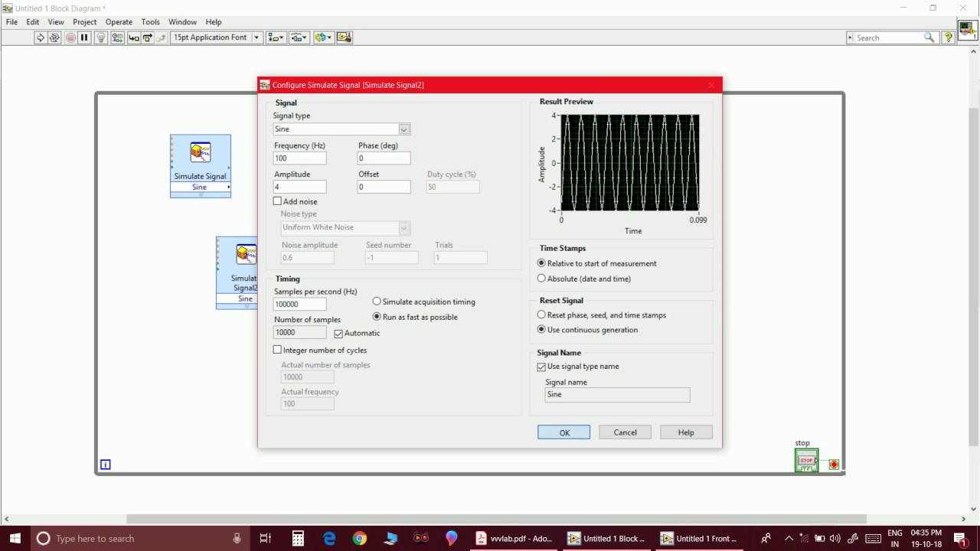980x551 pixels.
Task: Select Relative to start of measurement
Action: coord(541,263)
